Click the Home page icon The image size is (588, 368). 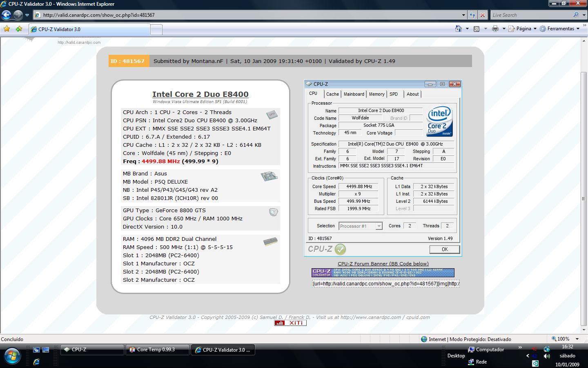click(x=459, y=29)
